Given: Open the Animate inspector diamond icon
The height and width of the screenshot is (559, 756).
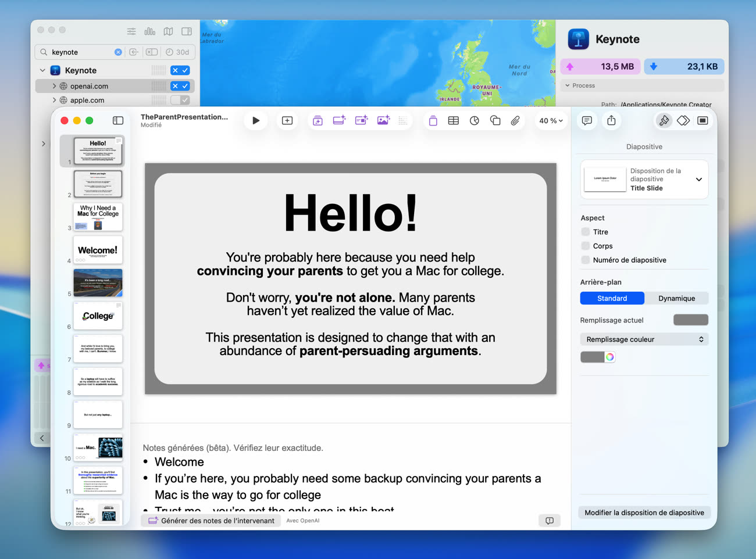Looking at the screenshot, I should pos(683,121).
